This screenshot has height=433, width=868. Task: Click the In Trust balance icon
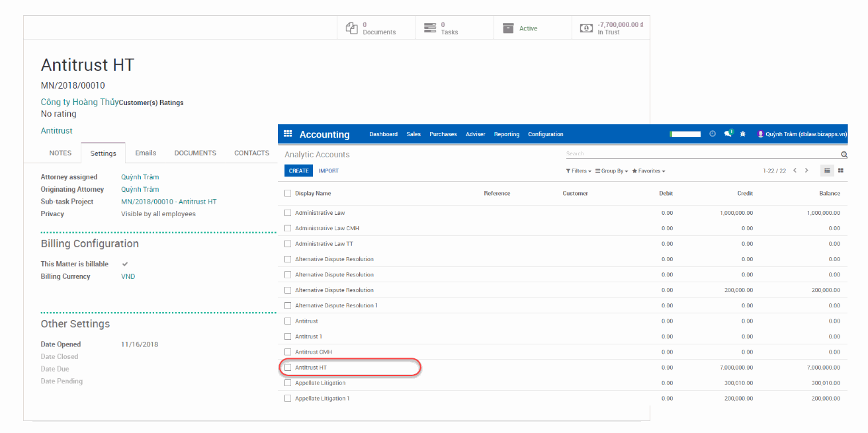[x=586, y=28]
